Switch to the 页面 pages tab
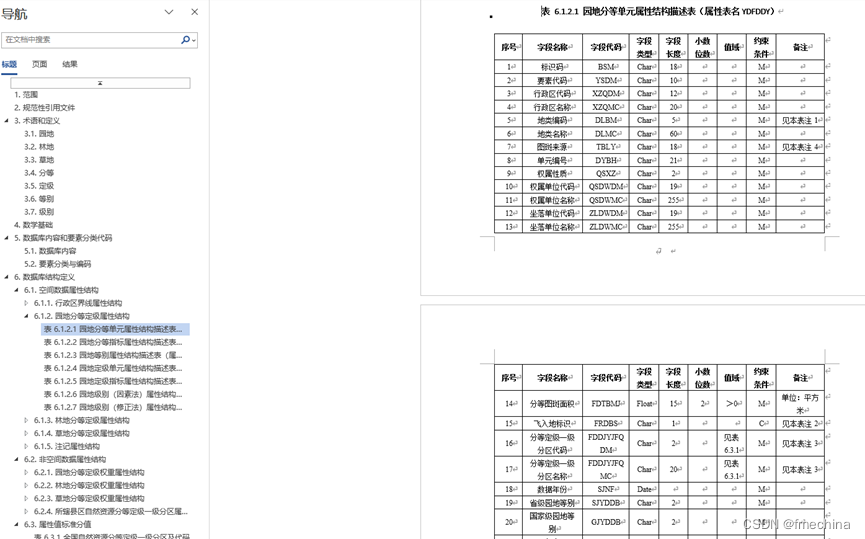 click(x=39, y=64)
